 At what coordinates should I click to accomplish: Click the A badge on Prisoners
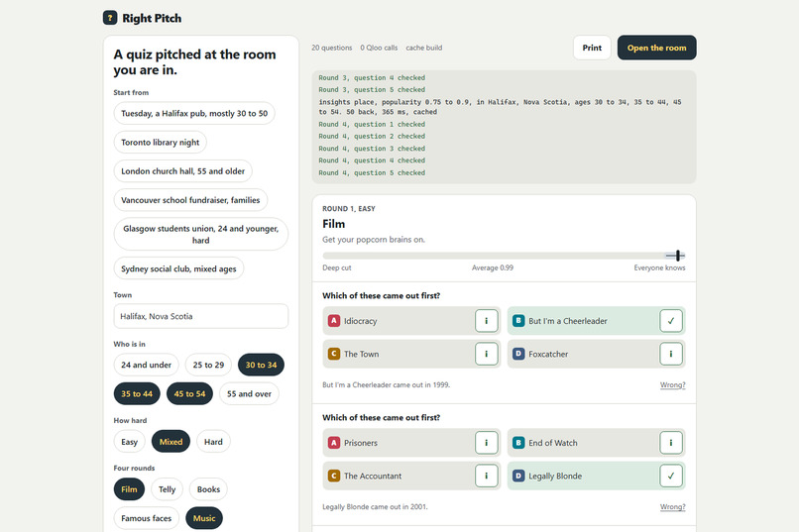[334, 443]
